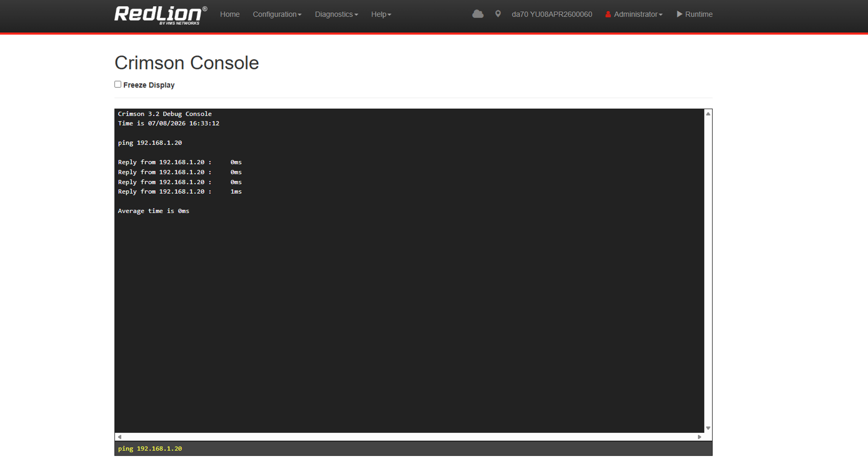The image size is (868, 469).
Task: Click the RedLion logo
Action: [x=161, y=15]
